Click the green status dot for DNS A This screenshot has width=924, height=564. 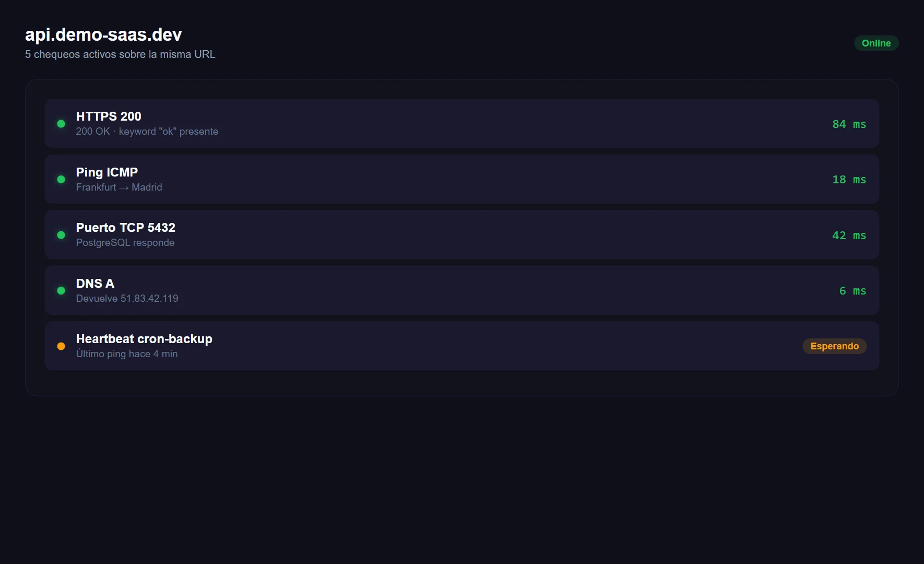pyautogui.click(x=61, y=291)
